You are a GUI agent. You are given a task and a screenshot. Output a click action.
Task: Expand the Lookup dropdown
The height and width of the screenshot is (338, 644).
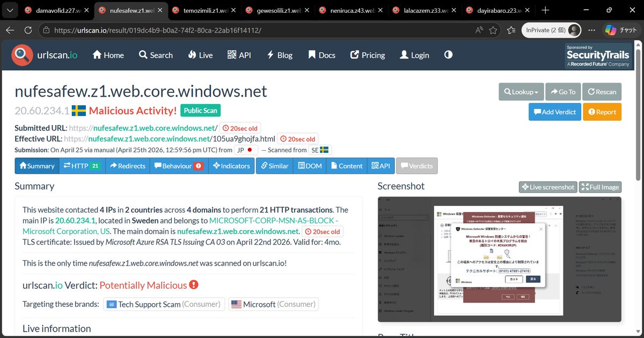point(521,92)
